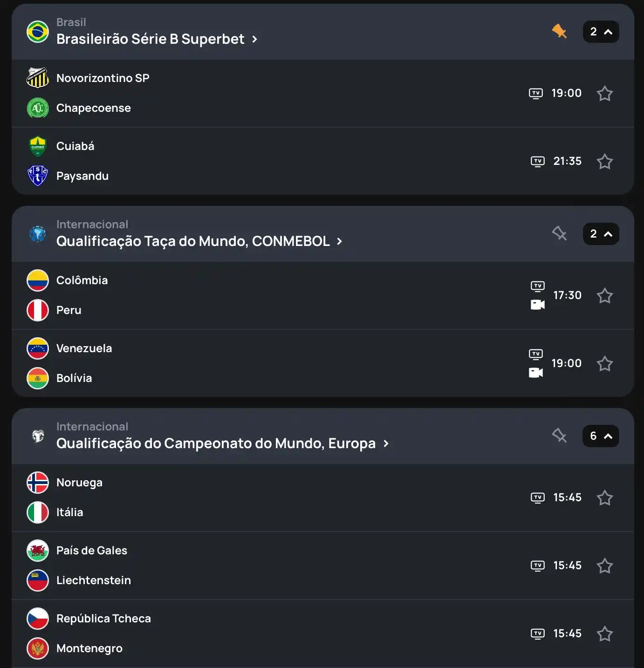Click the TV icon for Novorizontino vs Chapecoense
This screenshot has width=644, height=668.
pos(536,93)
